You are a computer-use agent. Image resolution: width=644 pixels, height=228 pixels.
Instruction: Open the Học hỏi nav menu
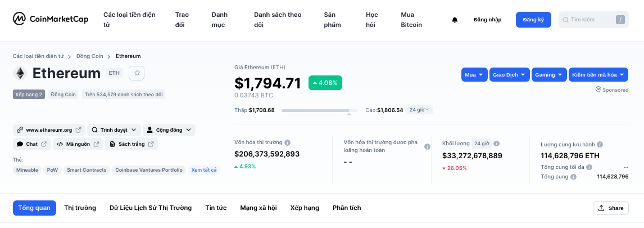point(372,20)
